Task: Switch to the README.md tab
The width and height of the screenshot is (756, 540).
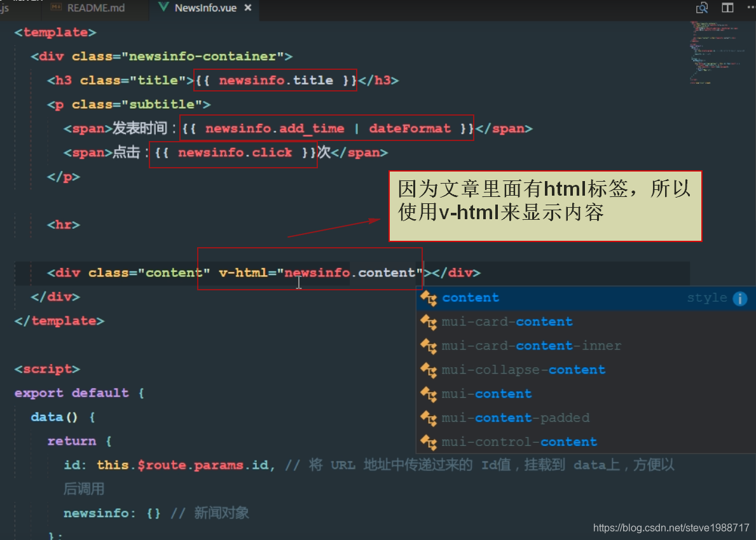Action: click(95, 8)
